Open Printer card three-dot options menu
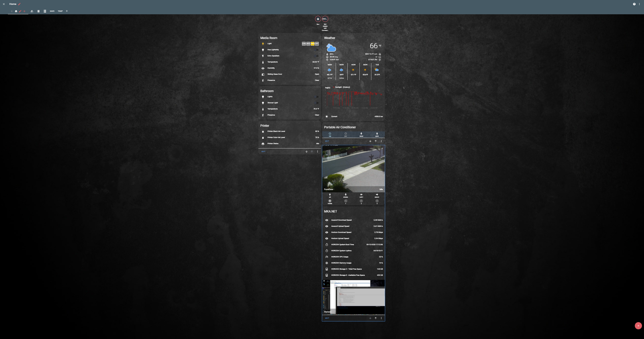 click(x=318, y=152)
